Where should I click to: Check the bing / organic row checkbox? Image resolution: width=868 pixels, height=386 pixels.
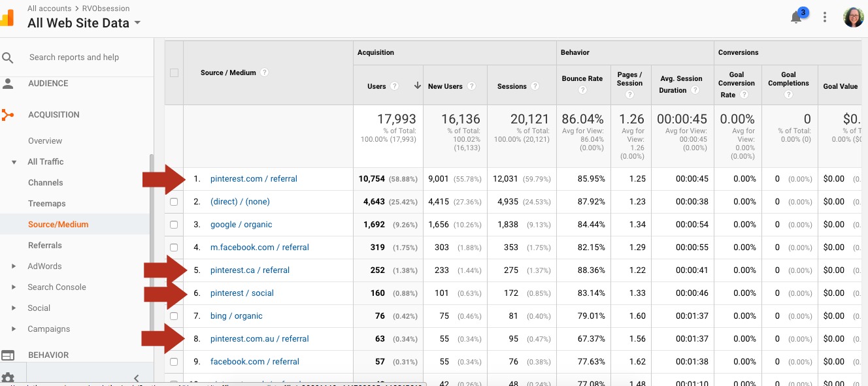tap(174, 316)
